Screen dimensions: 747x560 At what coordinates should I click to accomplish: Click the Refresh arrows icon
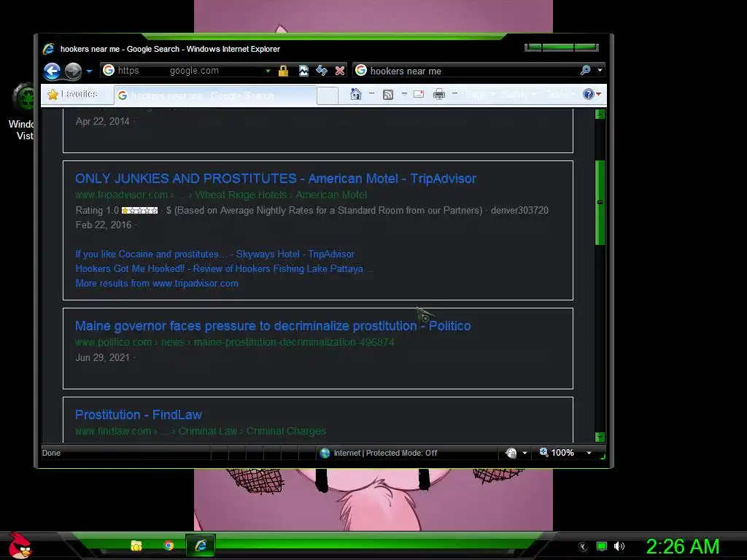322,71
